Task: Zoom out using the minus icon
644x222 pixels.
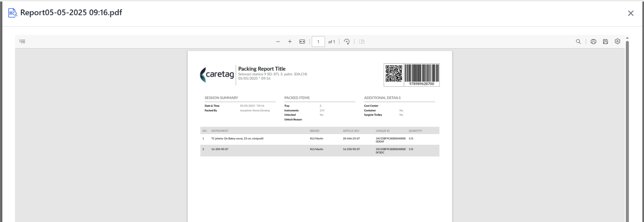Action: pos(278,42)
